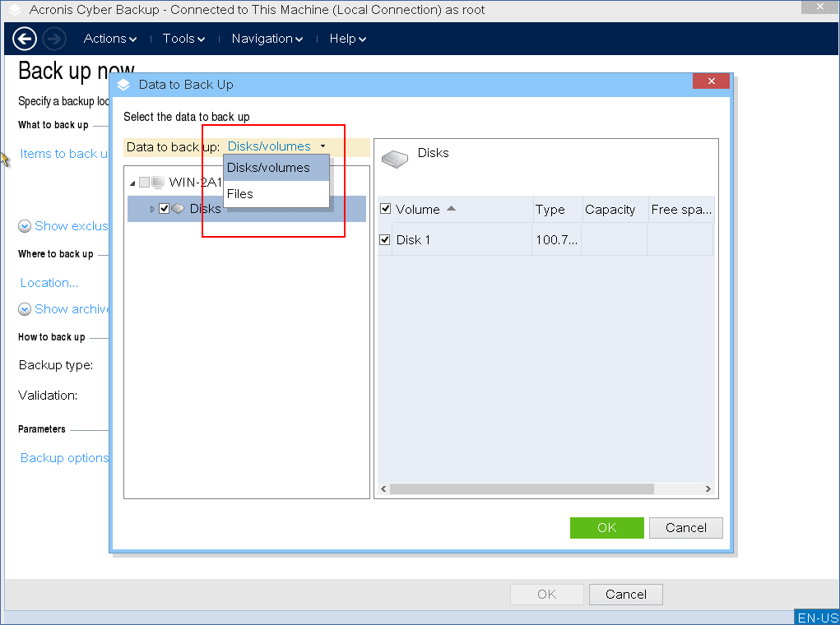Click the disk icon in the tree
This screenshot has height=625, width=840.
click(x=178, y=209)
